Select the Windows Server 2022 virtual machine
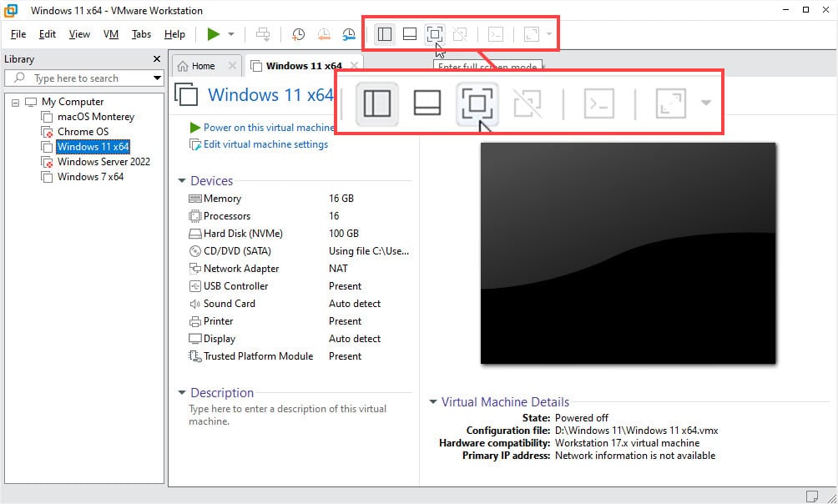Image resolution: width=838 pixels, height=504 pixels. coord(103,161)
